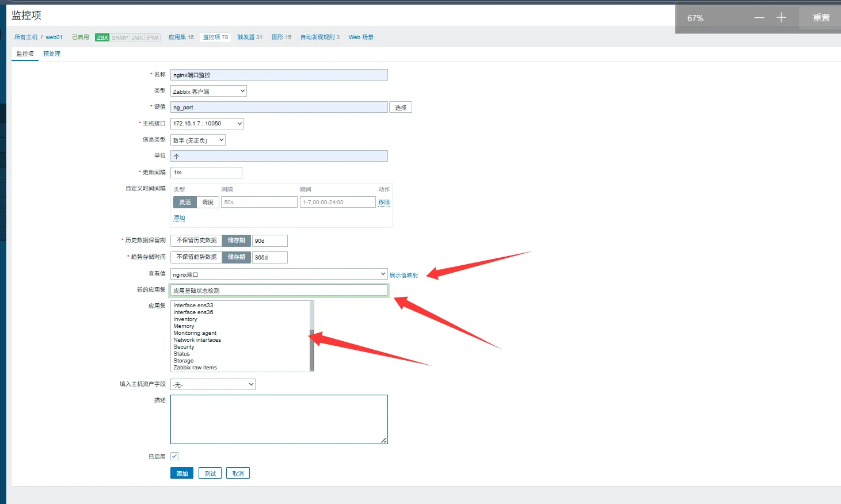Expand the 信息类型 dropdown
The width and height of the screenshot is (841, 504).
point(198,140)
